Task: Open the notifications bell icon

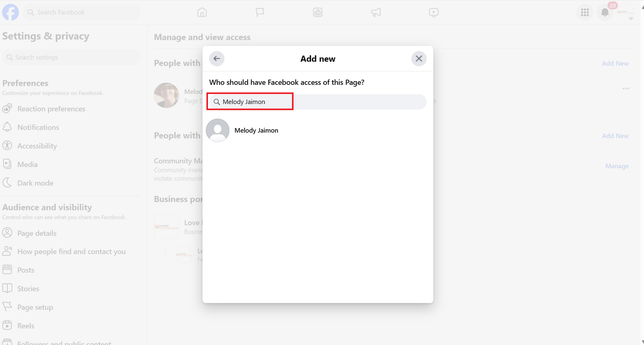Action: pyautogui.click(x=605, y=13)
